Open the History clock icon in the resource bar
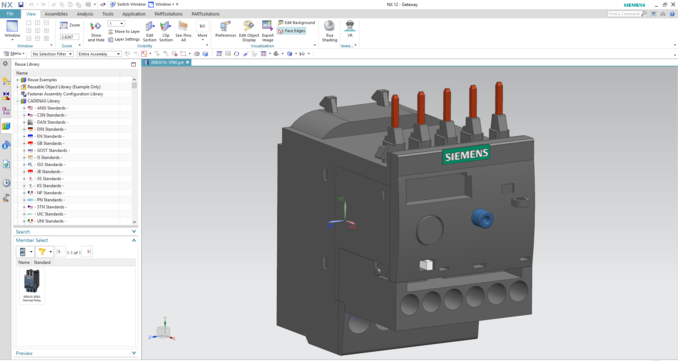Image resolution: width=678 pixels, height=361 pixels. pyautogui.click(x=6, y=183)
